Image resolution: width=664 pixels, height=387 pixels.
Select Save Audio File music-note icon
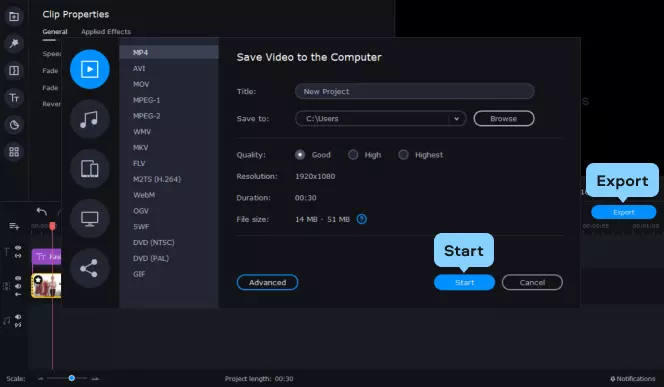coord(90,119)
